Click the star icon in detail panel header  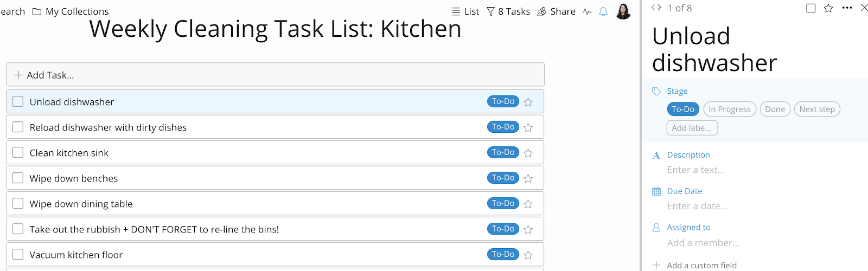tap(828, 8)
